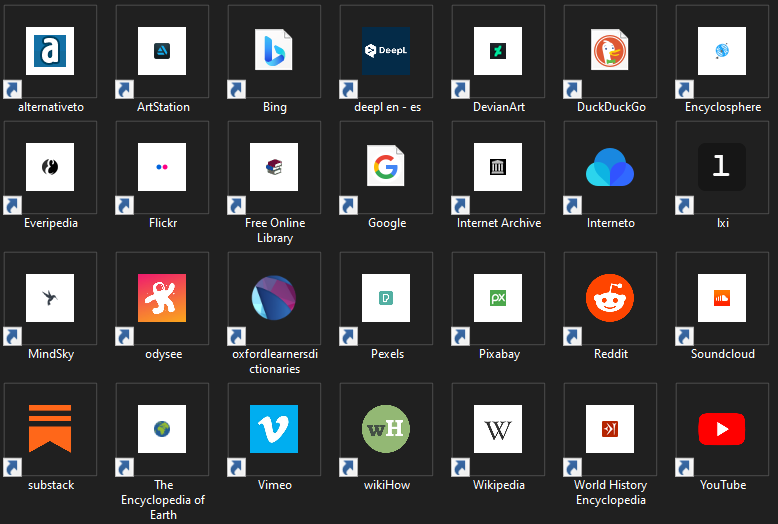Open the alternativeto shortcut icon
The height and width of the screenshot is (524, 778).
(50, 51)
